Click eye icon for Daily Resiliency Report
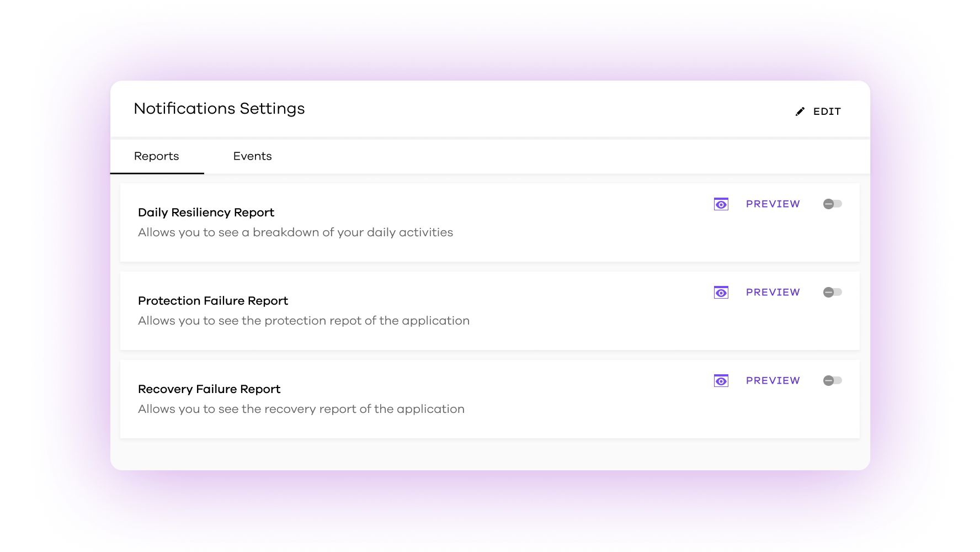 (721, 204)
